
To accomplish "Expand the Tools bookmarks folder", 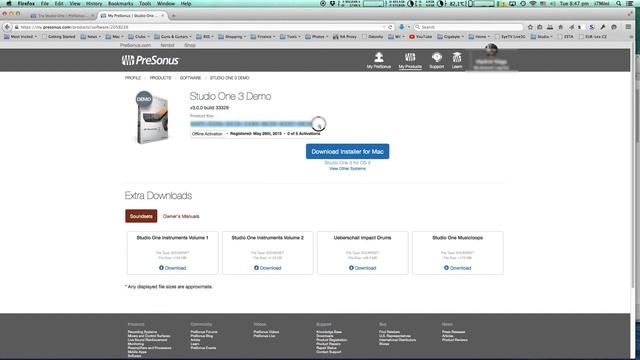I will (290, 37).
